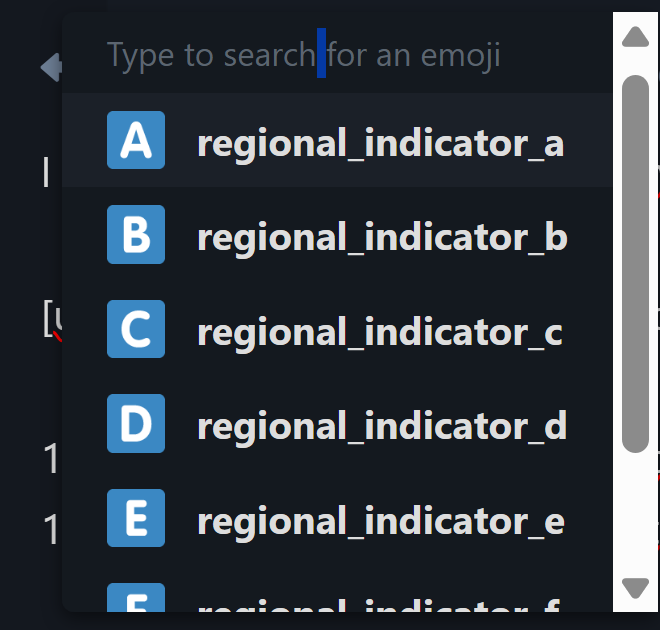
Task: Select the blue A emoji icon
Action: click(135, 141)
